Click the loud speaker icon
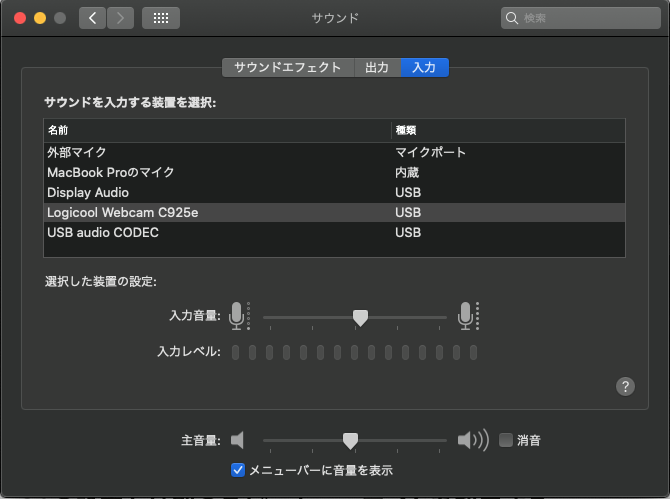This screenshot has width=670, height=499. (x=473, y=440)
